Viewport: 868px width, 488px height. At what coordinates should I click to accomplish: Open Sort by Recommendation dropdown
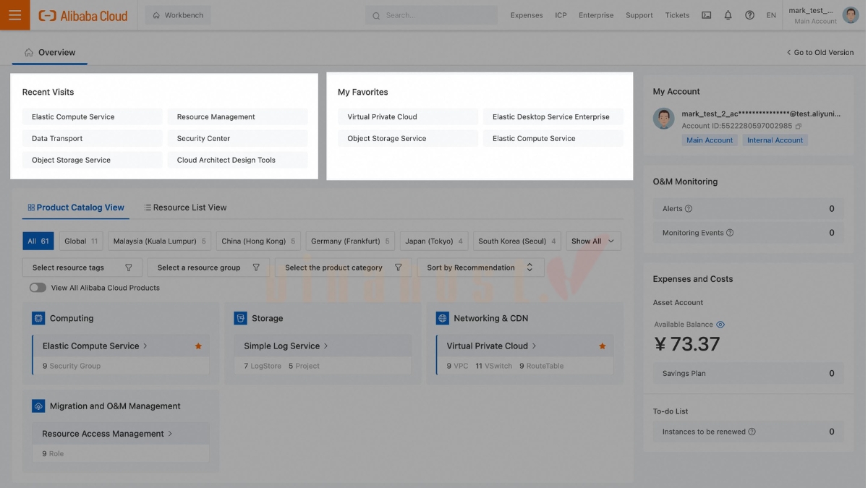click(480, 267)
